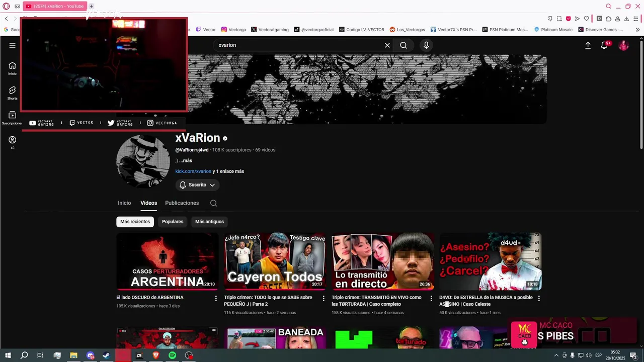Open Suscripciones in the sidebar
This screenshot has width=644, height=362.
click(x=12, y=118)
